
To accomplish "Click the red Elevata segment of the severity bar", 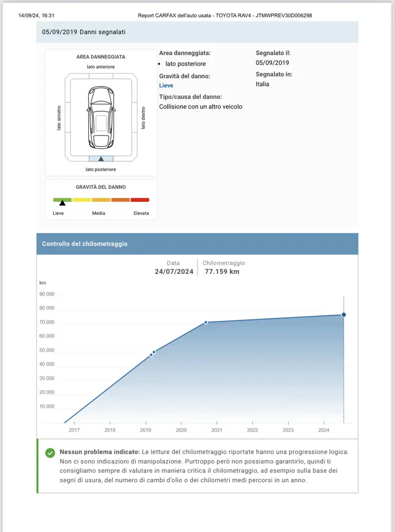I will point(140,199).
